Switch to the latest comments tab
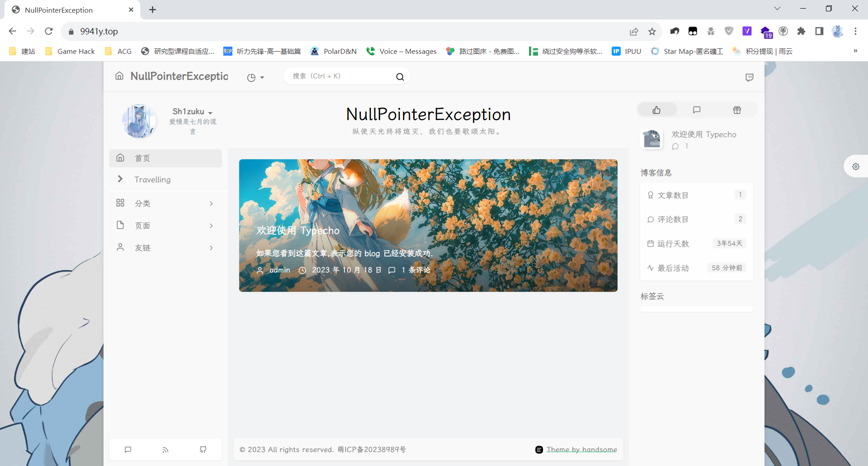868x466 pixels. coord(697,110)
